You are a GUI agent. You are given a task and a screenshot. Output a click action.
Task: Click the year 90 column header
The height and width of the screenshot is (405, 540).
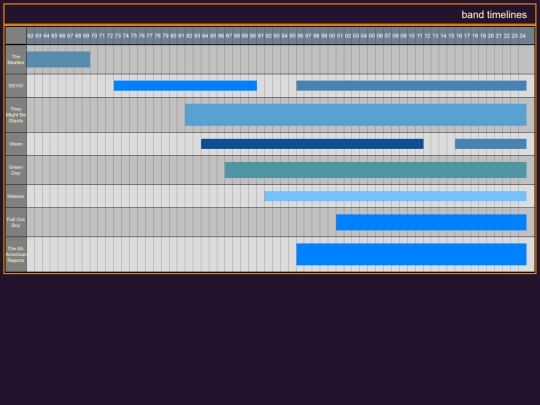coord(252,36)
